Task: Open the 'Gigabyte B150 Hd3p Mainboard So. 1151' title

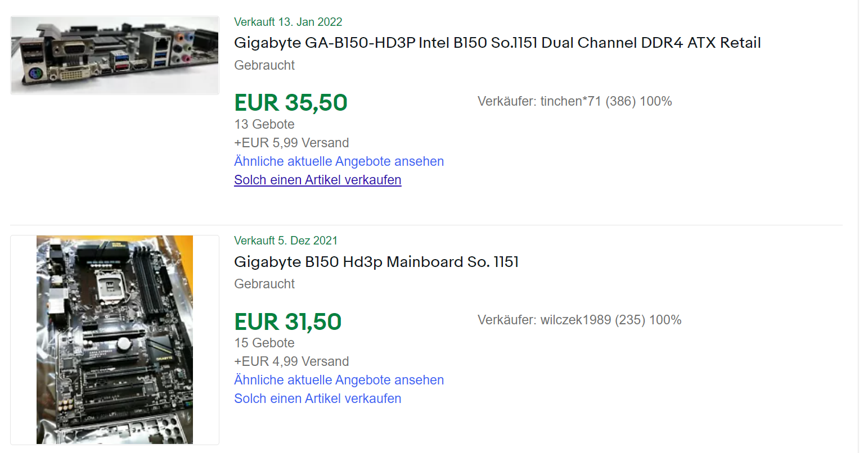Action: (376, 262)
